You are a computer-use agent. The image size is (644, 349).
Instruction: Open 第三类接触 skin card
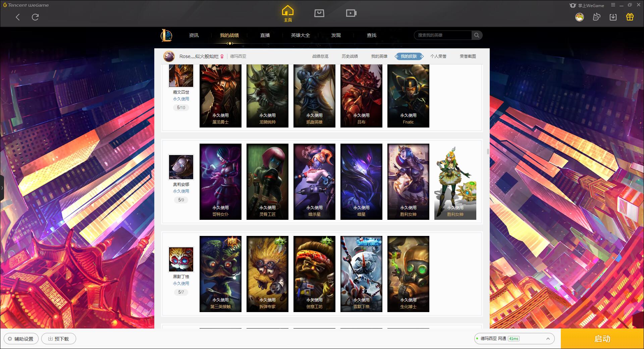[x=220, y=274]
